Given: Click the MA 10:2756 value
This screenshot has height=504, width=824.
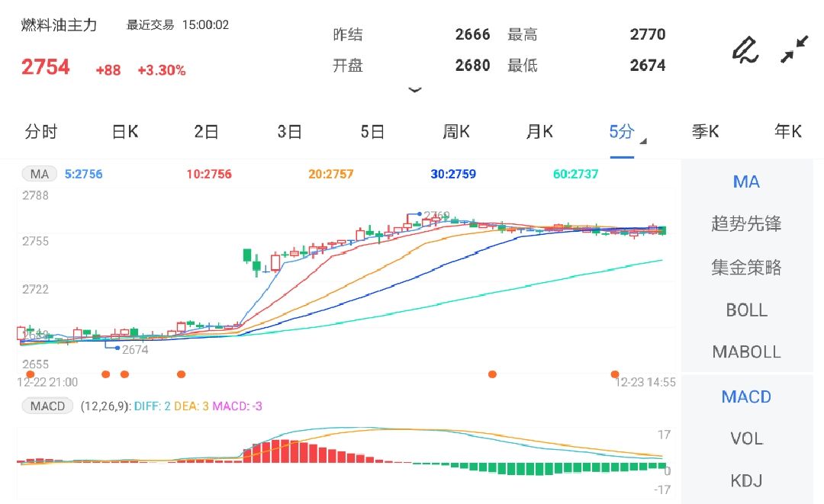Looking at the screenshot, I should [x=209, y=175].
